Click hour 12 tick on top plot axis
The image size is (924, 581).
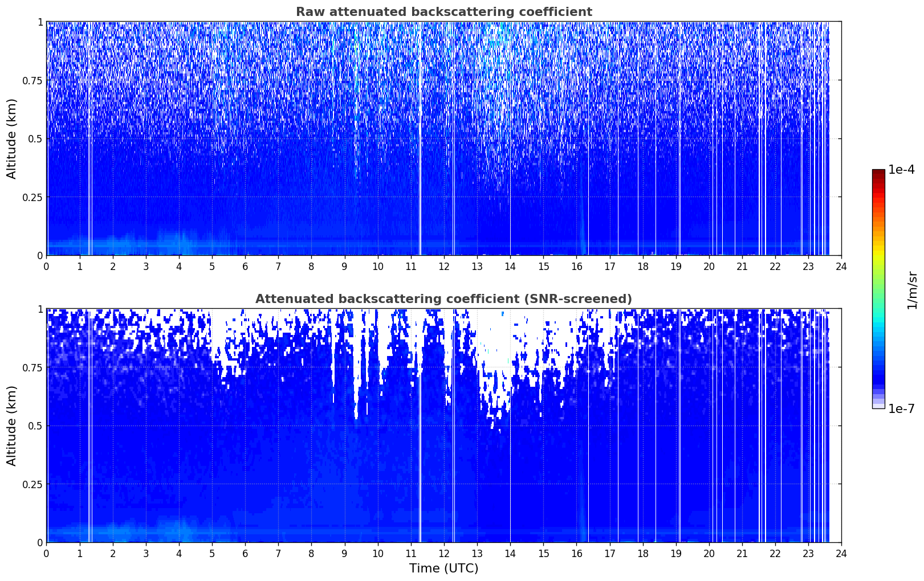point(444,266)
